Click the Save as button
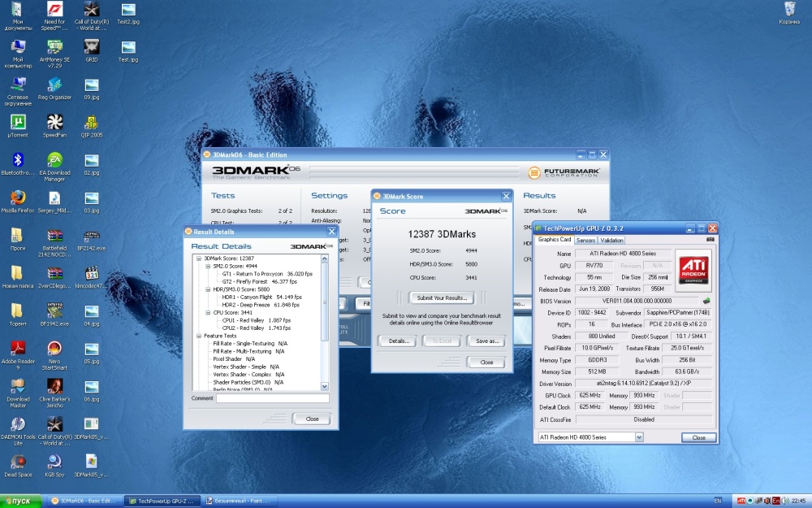Image resolution: width=812 pixels, height=508 pixels. click(486, 341)
